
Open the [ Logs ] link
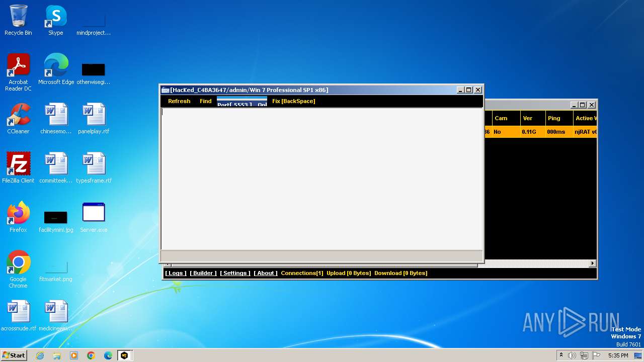(x=176, y=273)
